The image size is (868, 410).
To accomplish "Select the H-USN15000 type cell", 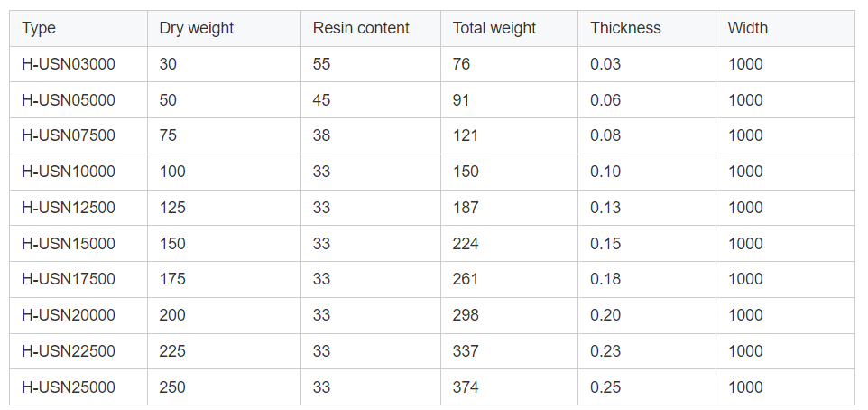I will point(69,244).
